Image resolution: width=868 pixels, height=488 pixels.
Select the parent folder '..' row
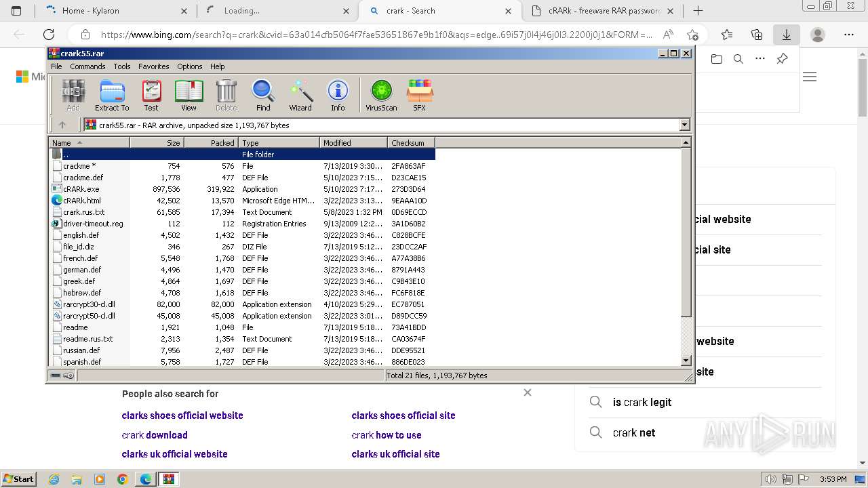point(242,155)
